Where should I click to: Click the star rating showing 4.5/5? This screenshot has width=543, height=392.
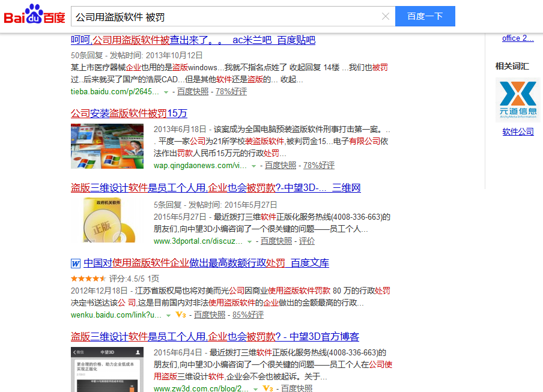point(87,278)
